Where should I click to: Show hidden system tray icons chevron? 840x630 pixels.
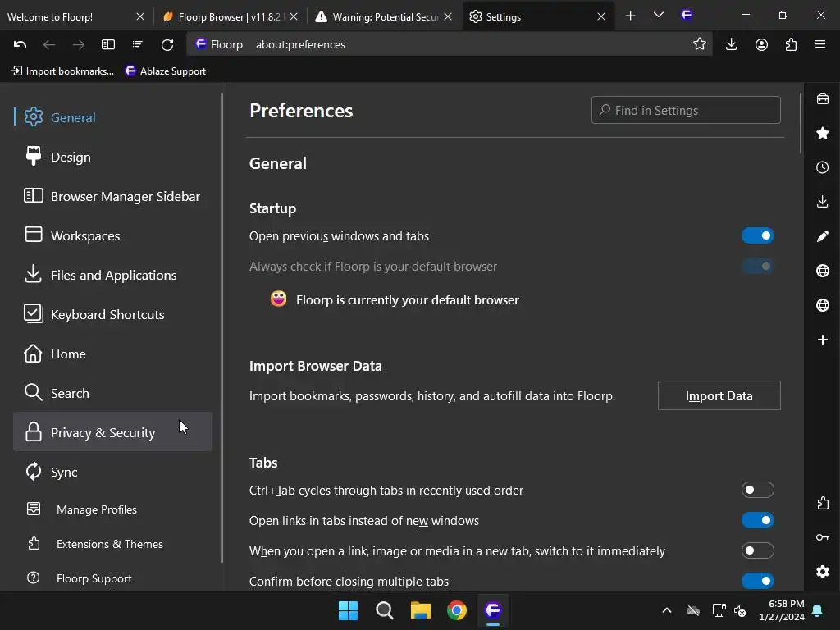tap(667, 610)
